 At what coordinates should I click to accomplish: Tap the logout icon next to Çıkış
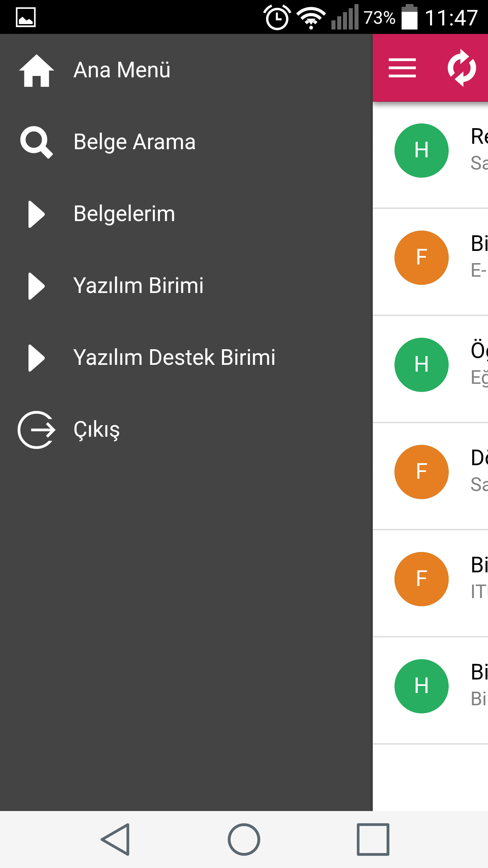[37, 430]
